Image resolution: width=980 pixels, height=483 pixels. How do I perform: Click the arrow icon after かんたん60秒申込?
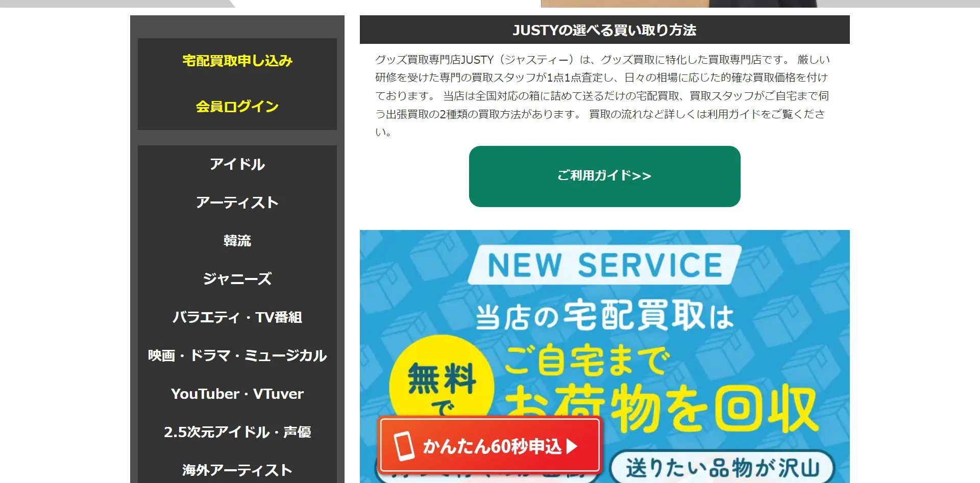(572, 447)
